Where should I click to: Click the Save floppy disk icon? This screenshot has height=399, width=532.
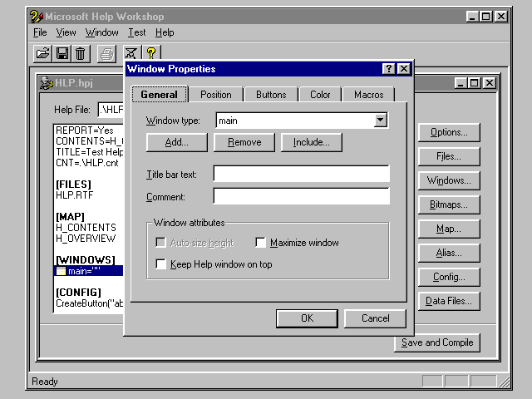[x=62, y=54]
